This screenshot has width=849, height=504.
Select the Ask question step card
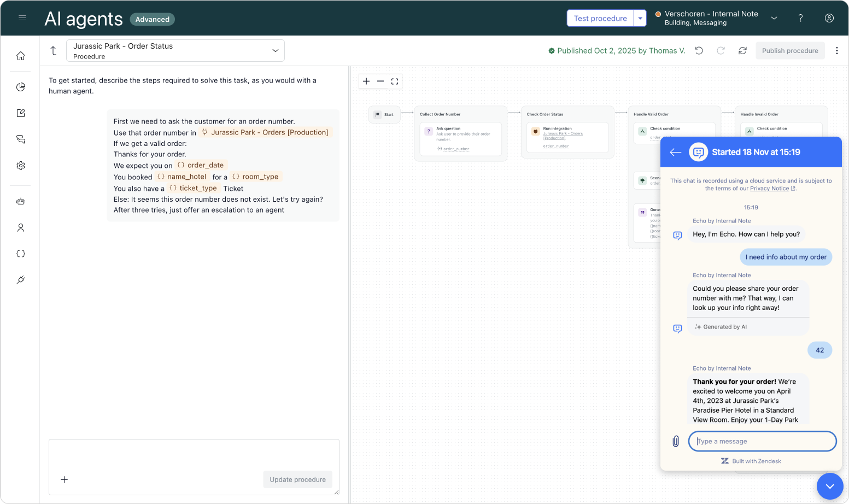pos(461,139)
